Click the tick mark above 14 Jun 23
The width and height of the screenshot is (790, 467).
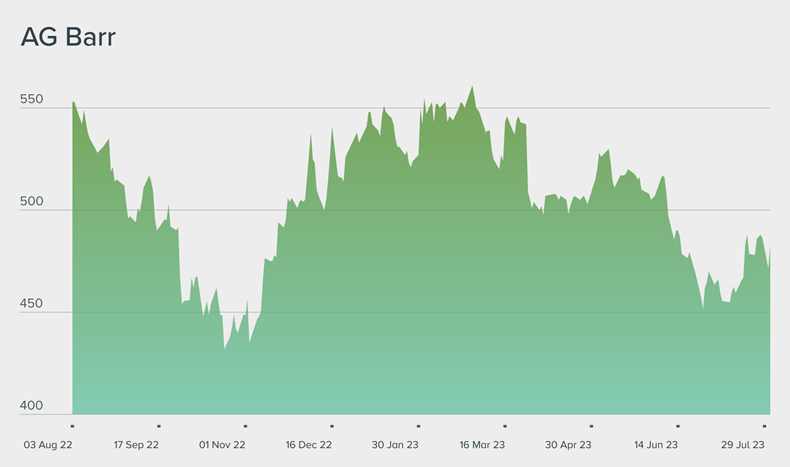pos(678,426)
